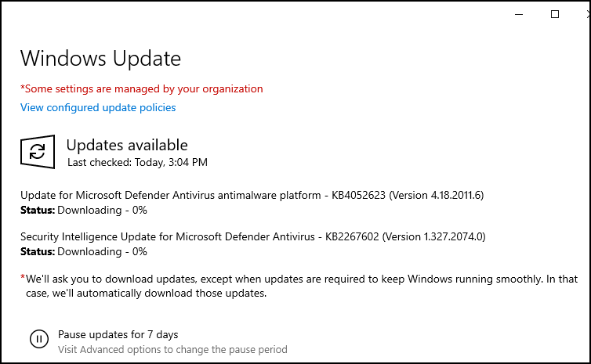Click the circular pause icon
591x364 pixels.
39,339
